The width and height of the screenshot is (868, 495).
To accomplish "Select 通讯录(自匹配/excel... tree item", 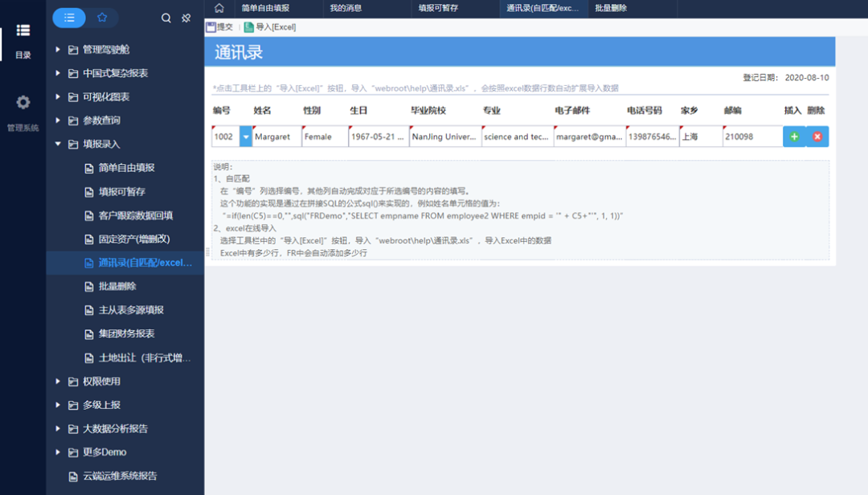I will click(145, 263).
